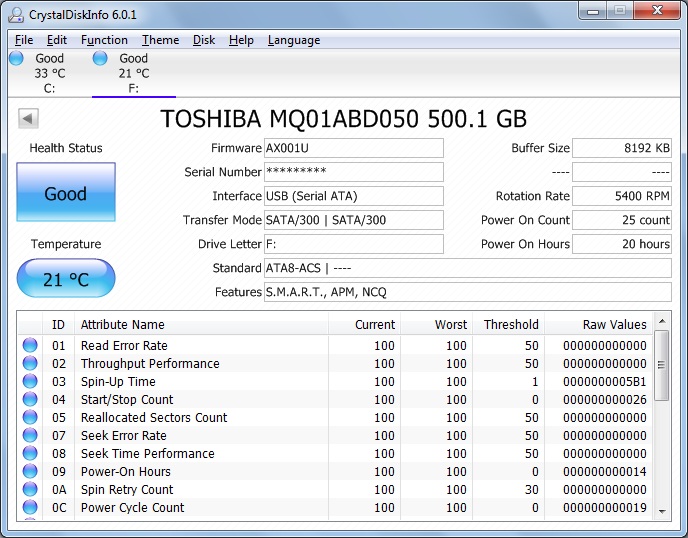Open the File menu
The image size is (688, 538).
[24, 40]
